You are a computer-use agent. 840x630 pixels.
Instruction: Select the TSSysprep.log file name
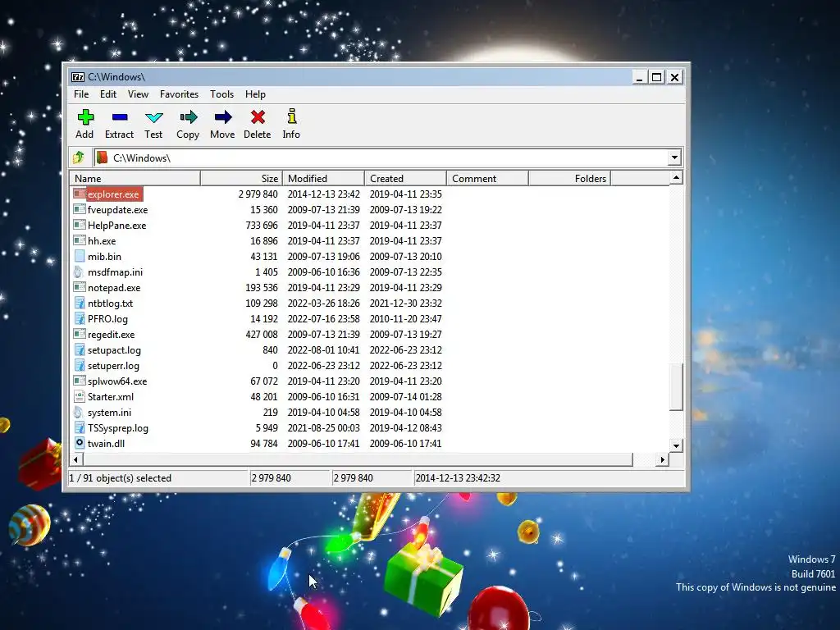118,428
